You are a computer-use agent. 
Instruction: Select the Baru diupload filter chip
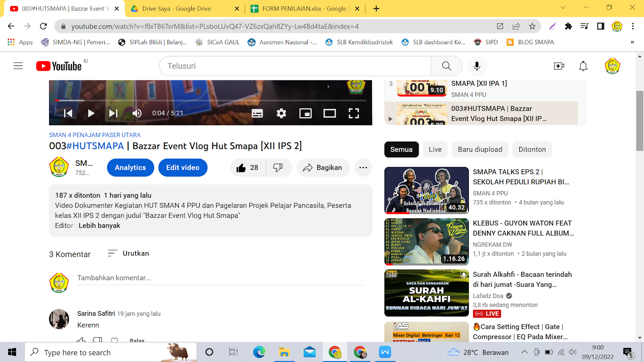pos(480,150)
